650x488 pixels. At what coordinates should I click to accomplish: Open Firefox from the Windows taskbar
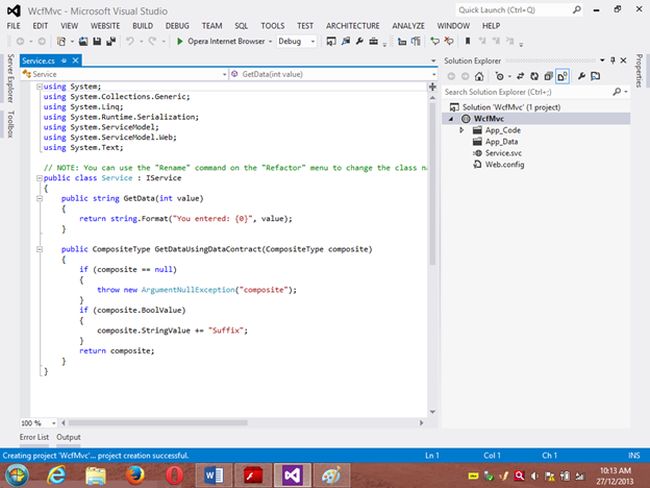point(135,472)
